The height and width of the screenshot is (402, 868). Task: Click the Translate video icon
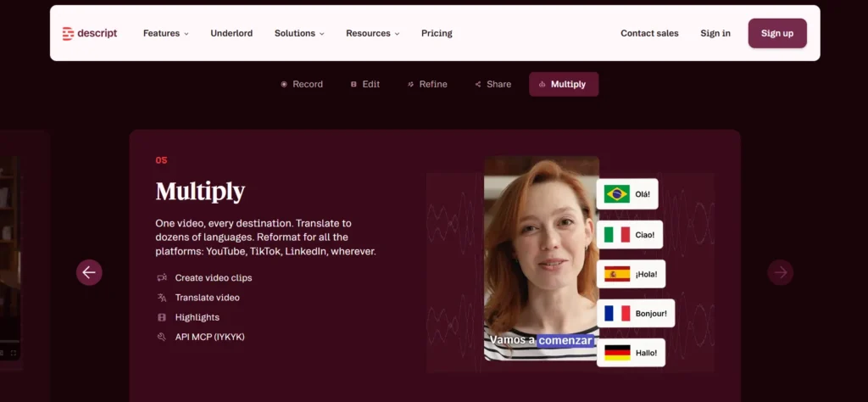[x=162, y=298]
